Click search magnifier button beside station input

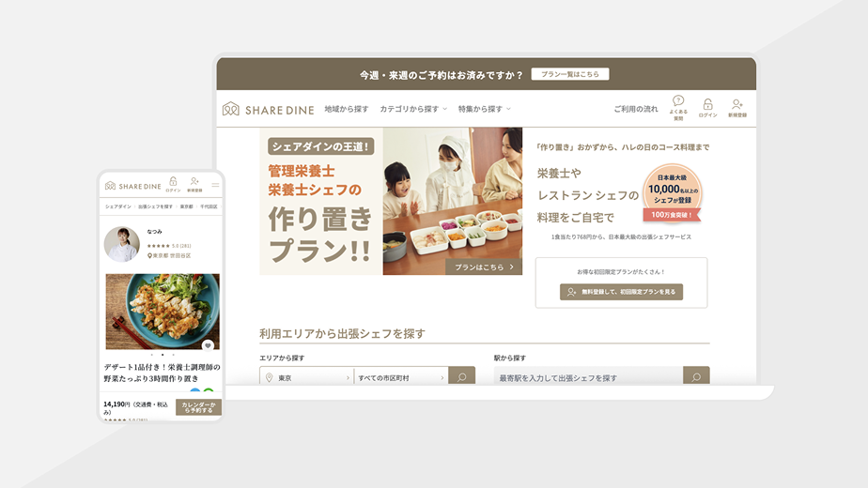696,376
